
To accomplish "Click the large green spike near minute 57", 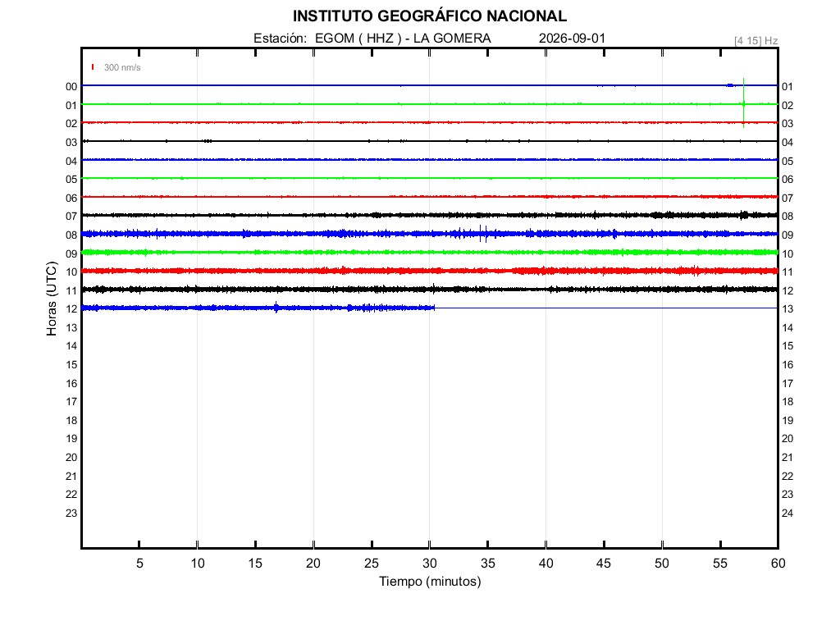I will (x=743, y=103).
